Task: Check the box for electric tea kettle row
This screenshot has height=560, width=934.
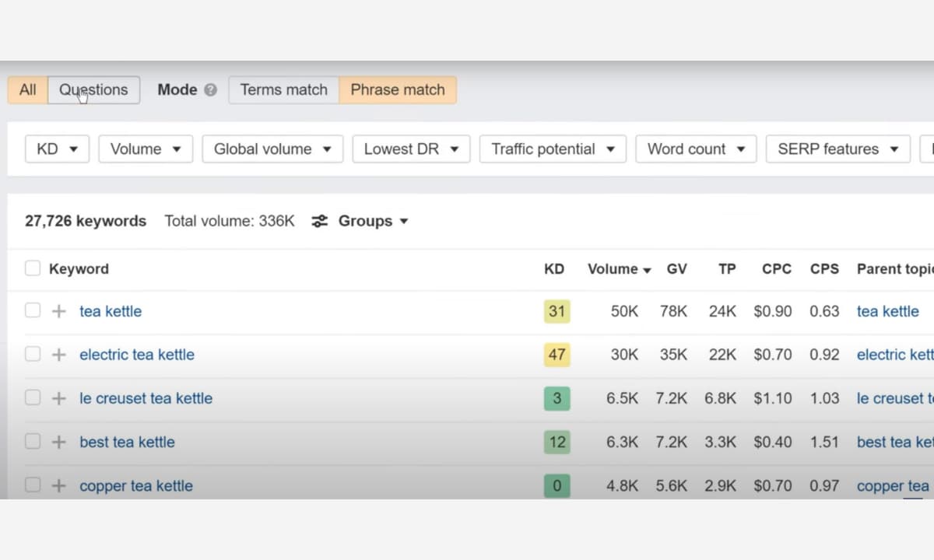Action: pyautogui.click(x=33, y=354)
